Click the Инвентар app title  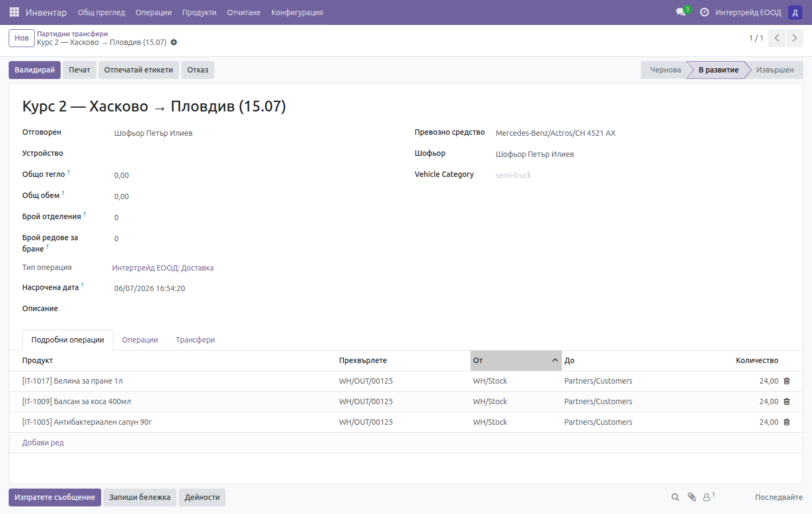[46, 12]
